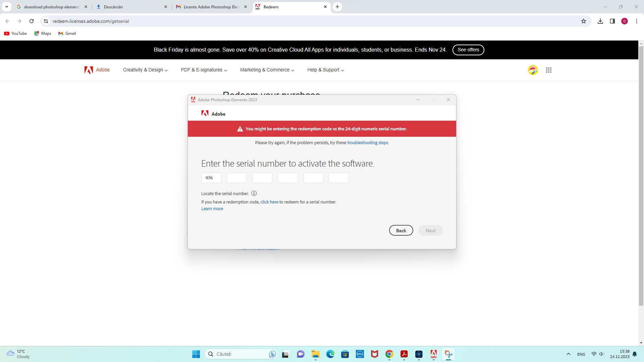The width and height of the screenshot is (644, 362).
Task: Click the See offers button
Action: point(468,50)
